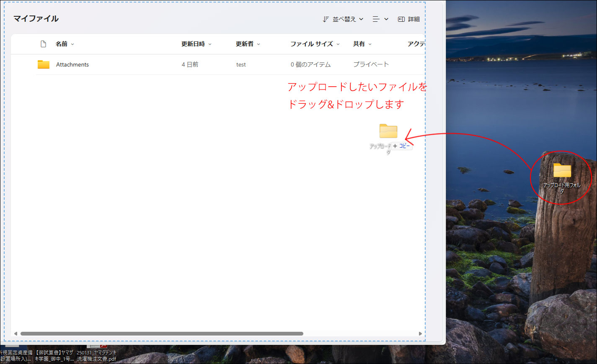Click the test modifier name cell
This screenshot has height=364, width=597.
click(x=241, y=64)
